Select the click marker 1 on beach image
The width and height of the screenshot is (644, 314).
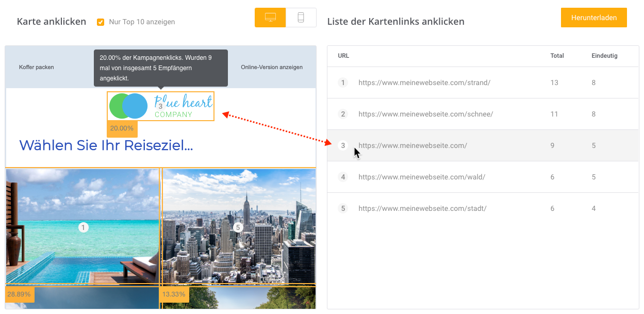[x=84, y=227]
